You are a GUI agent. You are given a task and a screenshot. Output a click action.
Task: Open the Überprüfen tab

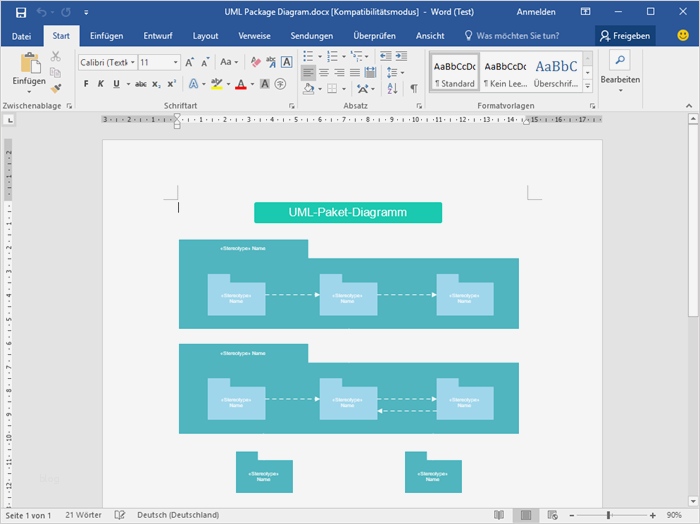pos(375,36)
